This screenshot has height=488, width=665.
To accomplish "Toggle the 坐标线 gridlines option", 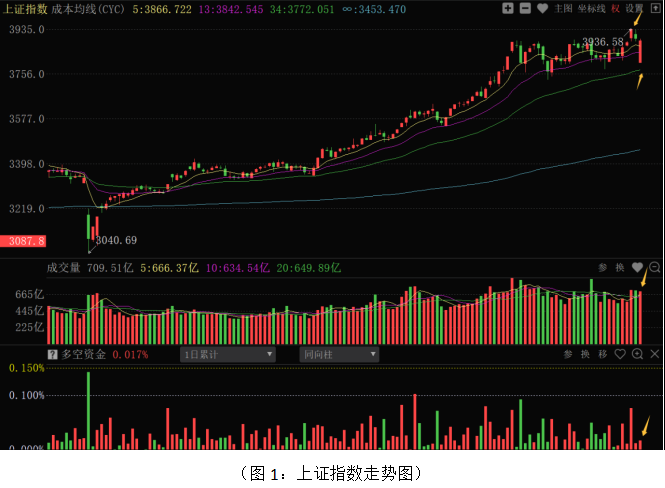I will pos(591,8).
